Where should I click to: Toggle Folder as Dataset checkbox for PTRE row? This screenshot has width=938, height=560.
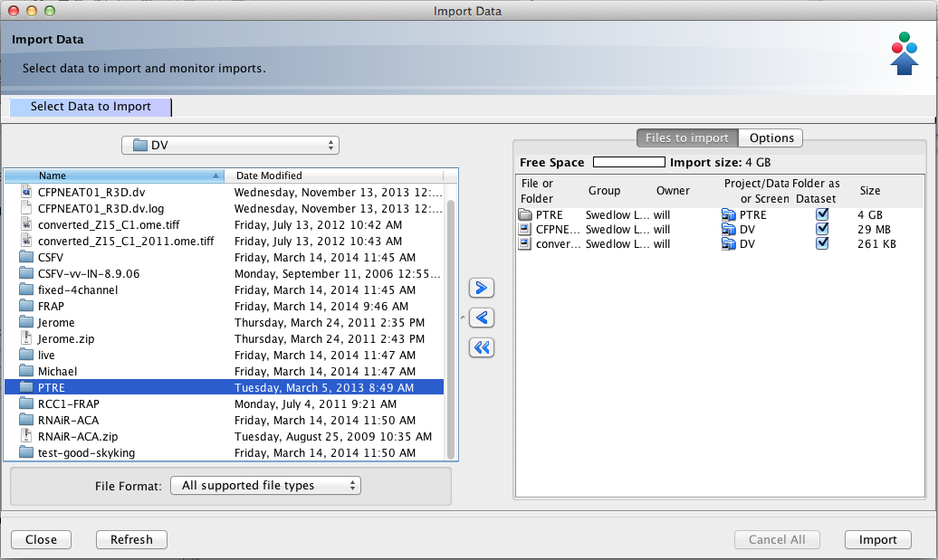tap(822, 215)
